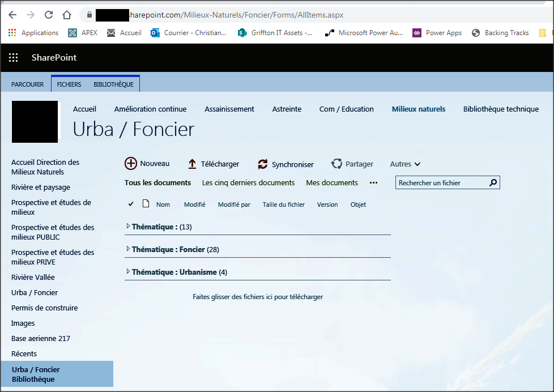
Task: Open Permis de construire sidebar link
Action: (x=45, y=308)
